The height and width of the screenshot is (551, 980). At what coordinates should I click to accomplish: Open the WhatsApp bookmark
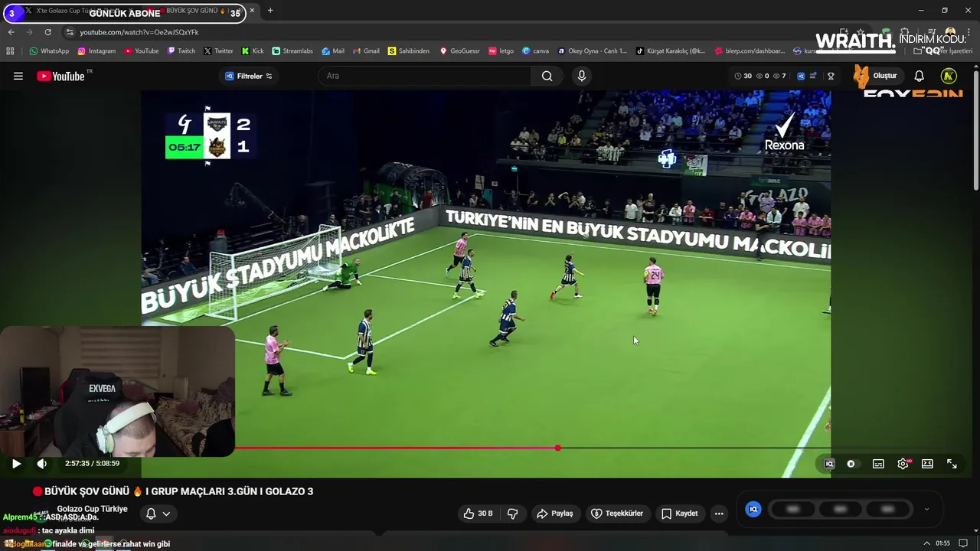click(x=49, y=51)
